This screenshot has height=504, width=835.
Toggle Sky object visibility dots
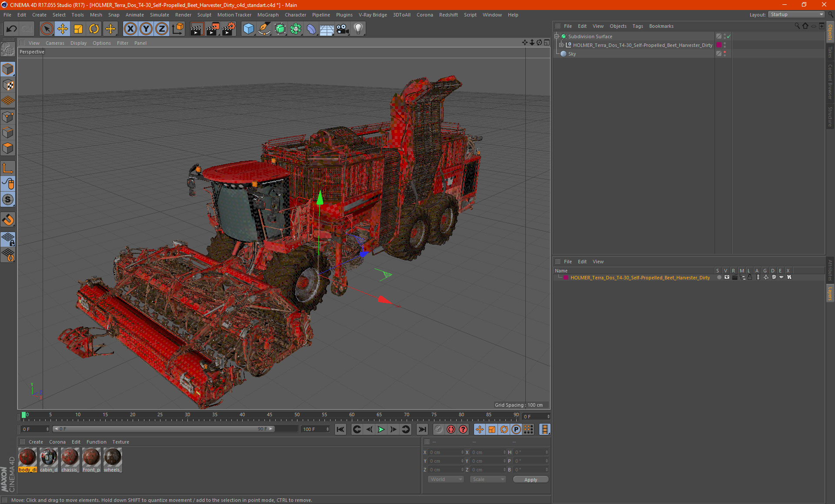(x=725, y=54)
